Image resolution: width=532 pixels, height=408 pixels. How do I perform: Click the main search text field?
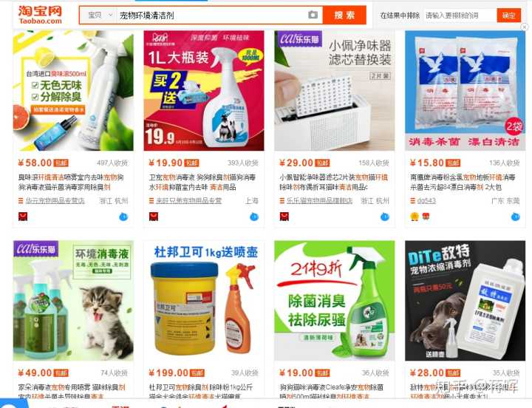[x=212, y=16]
